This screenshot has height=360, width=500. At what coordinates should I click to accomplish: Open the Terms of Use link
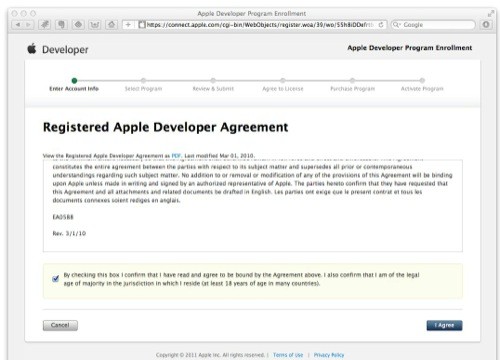pyautogui.click(x=288, y=355)
